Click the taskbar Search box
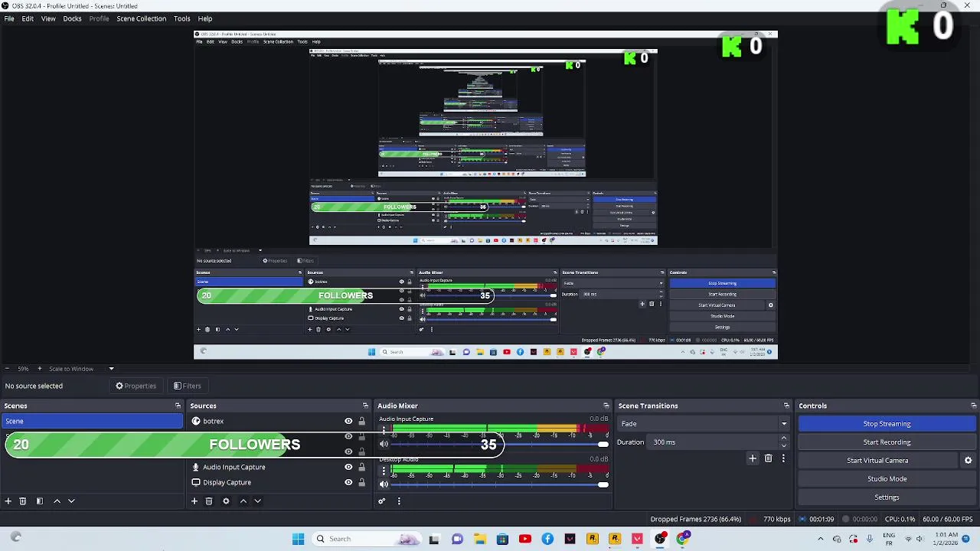 367,540
